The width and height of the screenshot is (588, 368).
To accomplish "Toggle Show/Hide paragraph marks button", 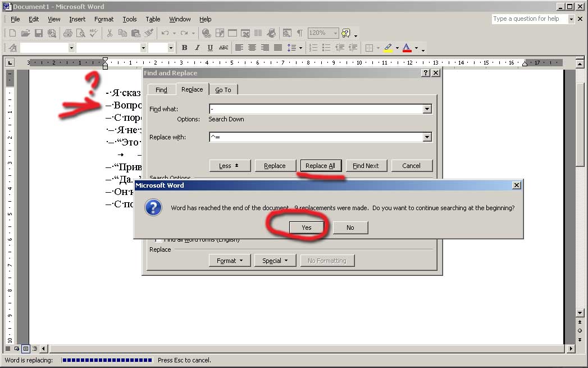I will tap(300, 33).
